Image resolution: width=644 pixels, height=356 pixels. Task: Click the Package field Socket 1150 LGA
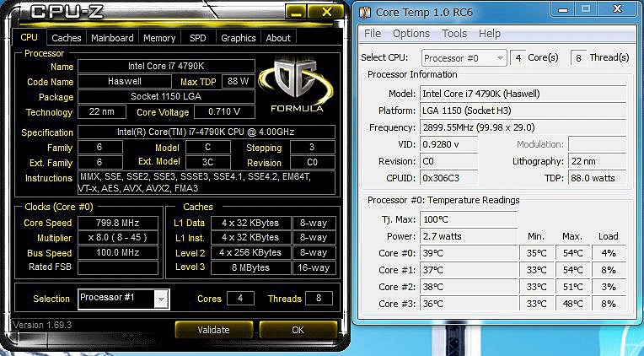[166, 97]
